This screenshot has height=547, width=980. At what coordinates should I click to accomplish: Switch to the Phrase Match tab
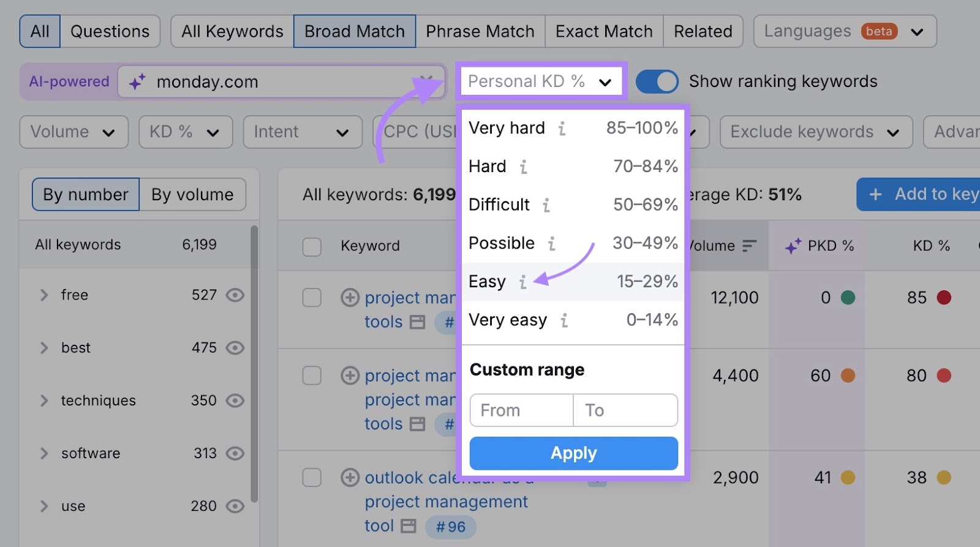(480, 31)
